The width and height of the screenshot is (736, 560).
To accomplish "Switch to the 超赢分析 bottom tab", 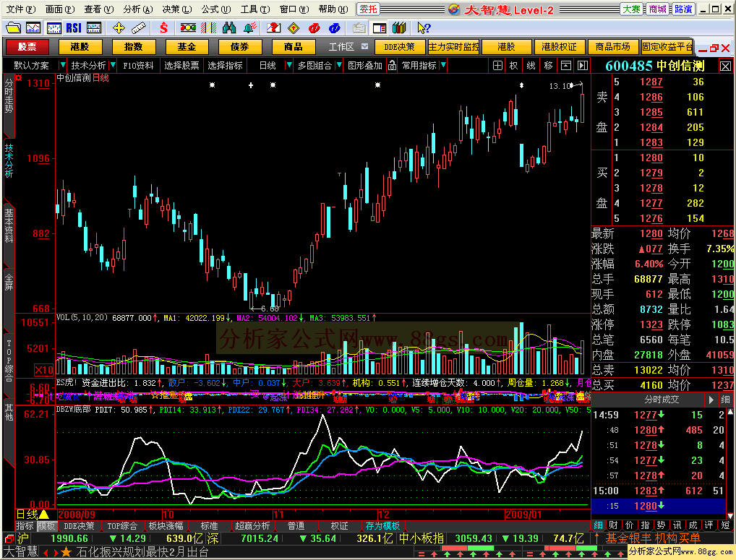I will [252, 526].
